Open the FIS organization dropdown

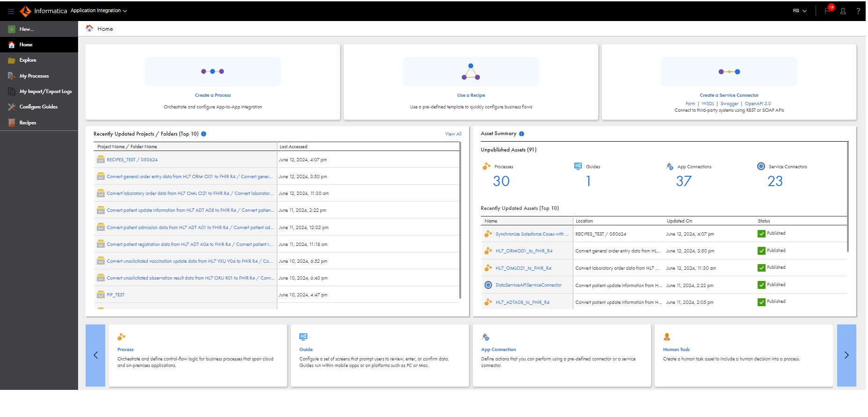(x=800, y=11)
